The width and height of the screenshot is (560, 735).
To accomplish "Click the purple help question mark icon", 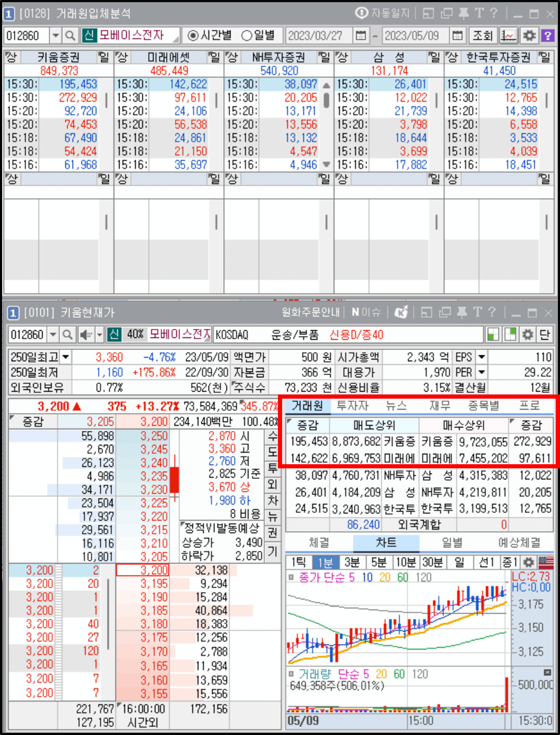I will pos(547,35).
